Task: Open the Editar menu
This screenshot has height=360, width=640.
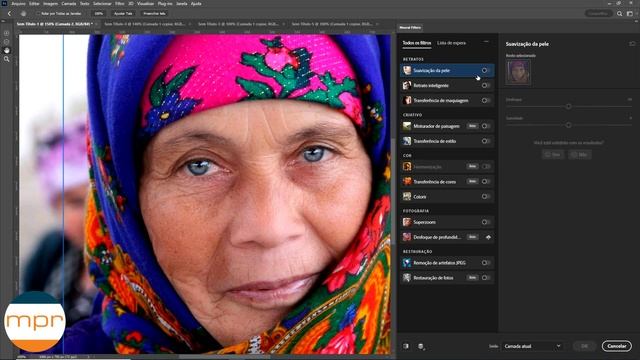Action: coord(34,4)
